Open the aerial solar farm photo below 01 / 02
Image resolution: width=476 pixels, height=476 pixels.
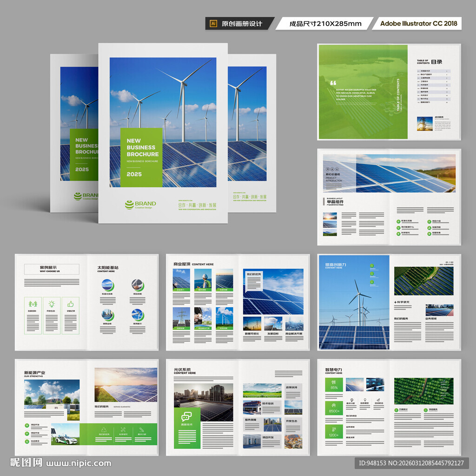[x=424, y=281]
